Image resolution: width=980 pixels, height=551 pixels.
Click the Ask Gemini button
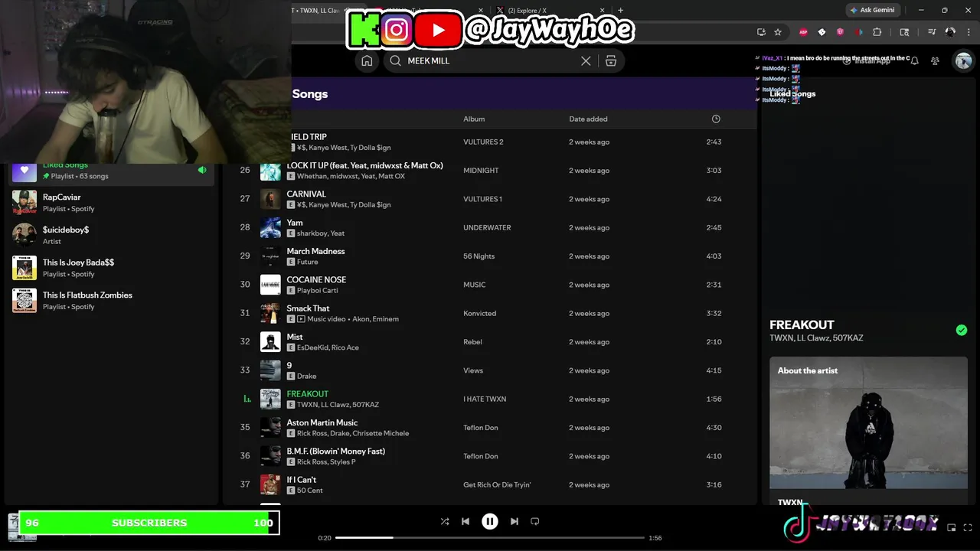[873, 11]
